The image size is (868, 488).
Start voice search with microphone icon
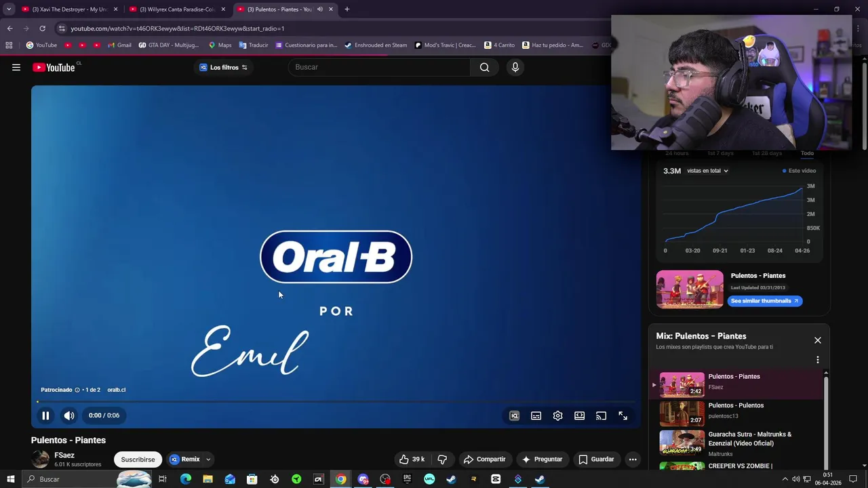point(515,67)
